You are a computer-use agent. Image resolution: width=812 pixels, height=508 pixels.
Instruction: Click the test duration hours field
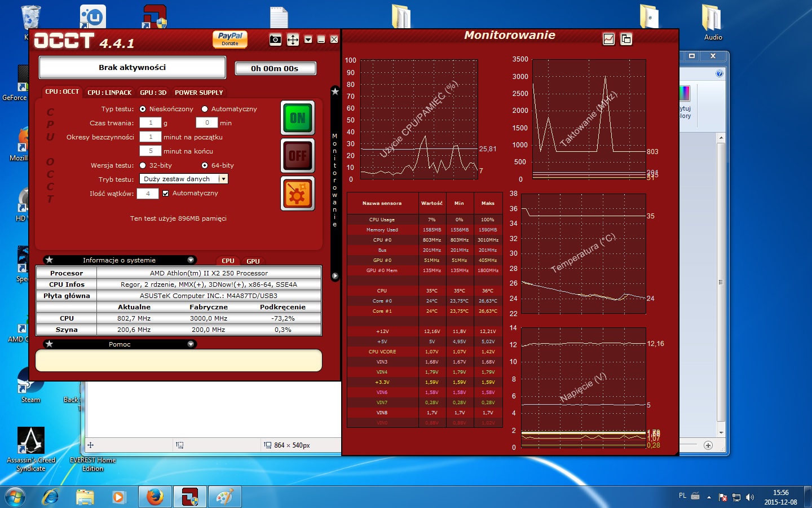[x=151, y=122]
